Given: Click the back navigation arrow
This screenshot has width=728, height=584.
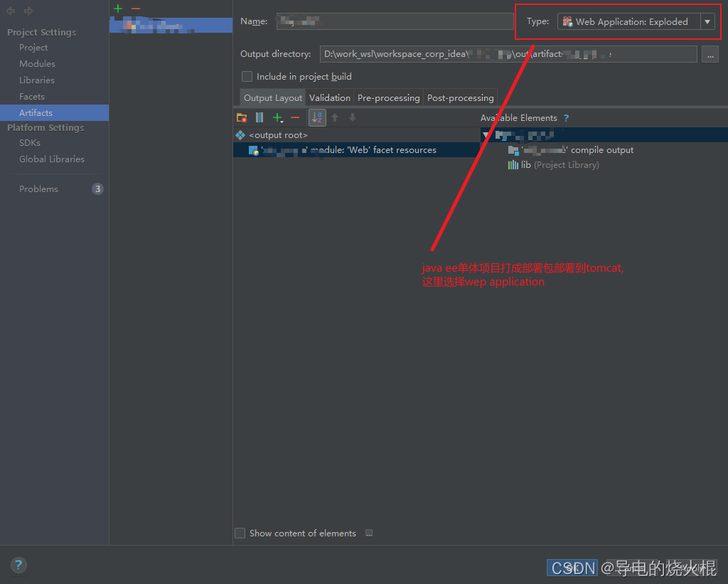Looking at the screenshot, I should (11, 10).
